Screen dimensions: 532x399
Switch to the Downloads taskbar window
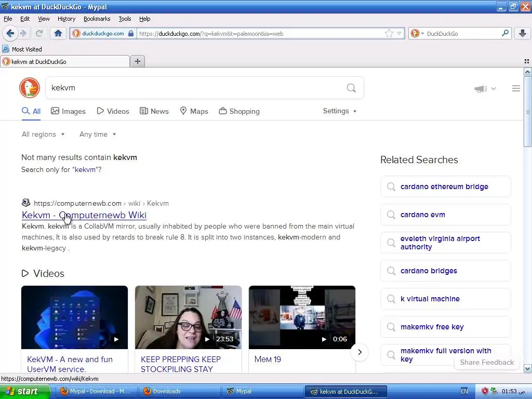click(180, 391)
